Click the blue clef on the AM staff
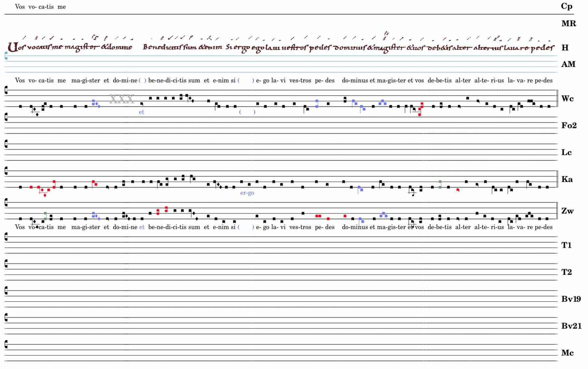 [x=6, y=56]
